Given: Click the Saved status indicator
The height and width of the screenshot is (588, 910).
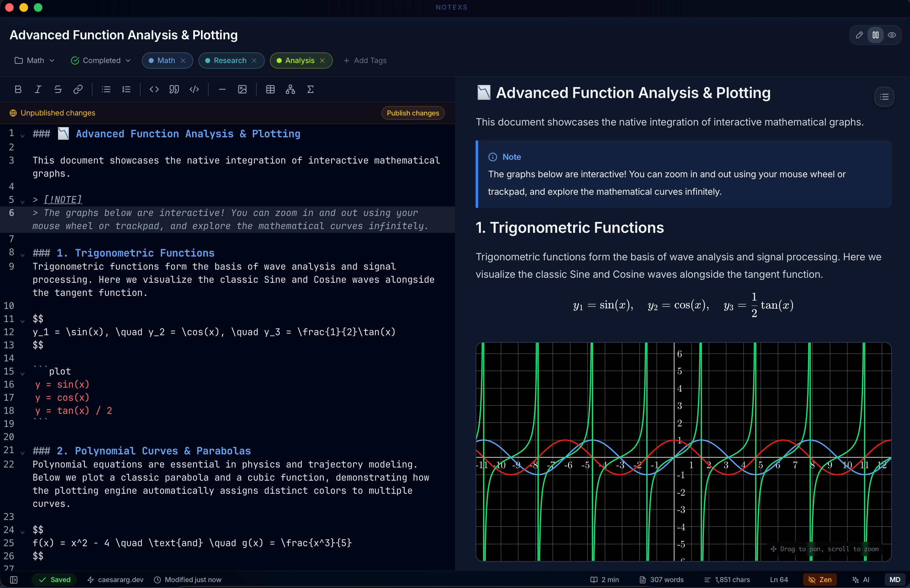Looking at the screenshot, I should coord(54,580).
